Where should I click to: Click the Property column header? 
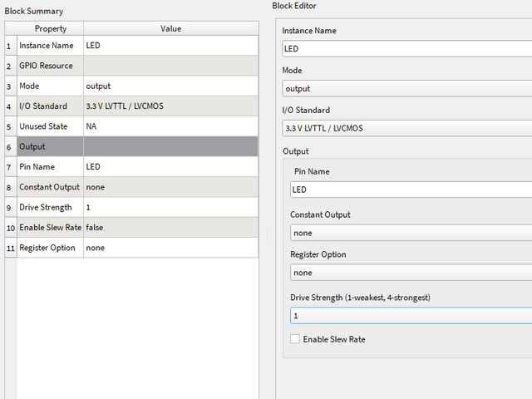(x=50, y=29)
